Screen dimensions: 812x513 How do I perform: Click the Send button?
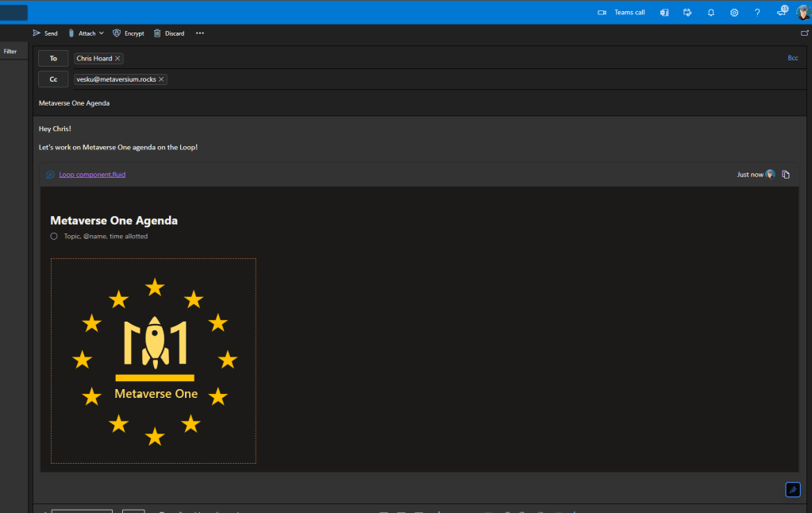tap(45, 33)
